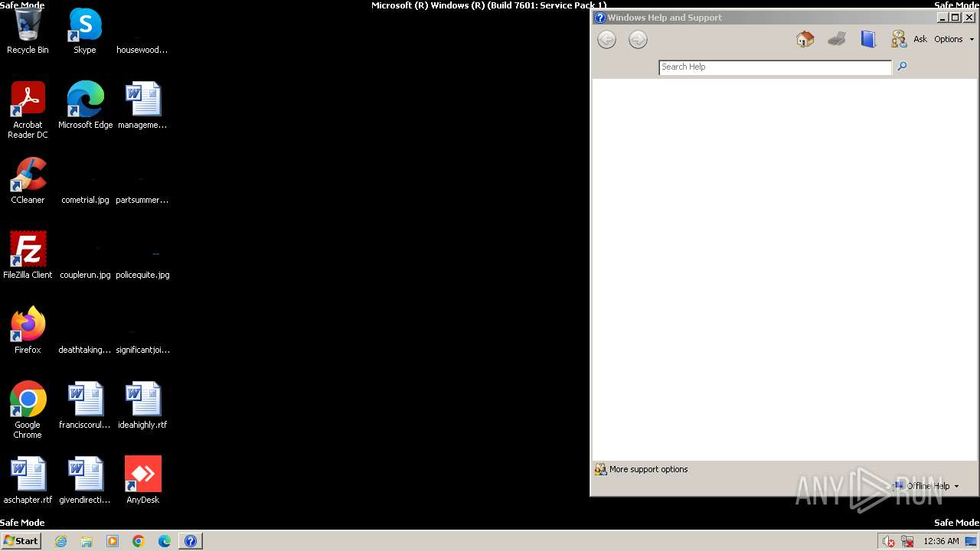Click the volume muted tray icon
This screenshot has width=980, height=551.
point(888,542)
